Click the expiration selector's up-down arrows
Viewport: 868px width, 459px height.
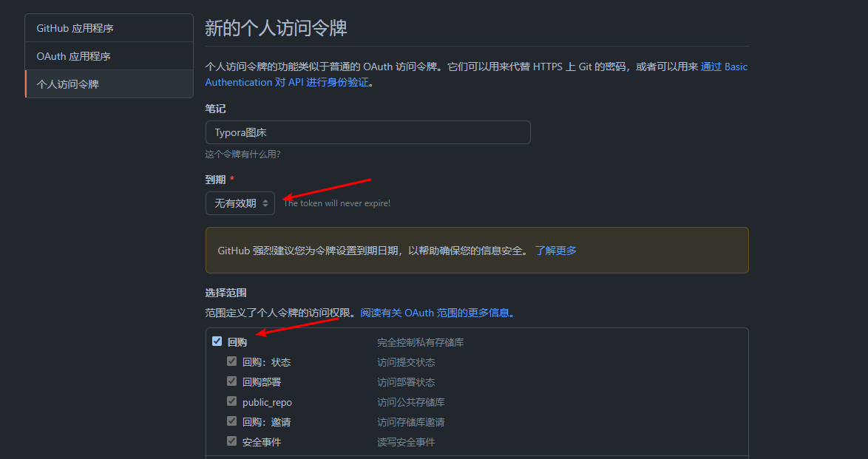pos(266,203)
